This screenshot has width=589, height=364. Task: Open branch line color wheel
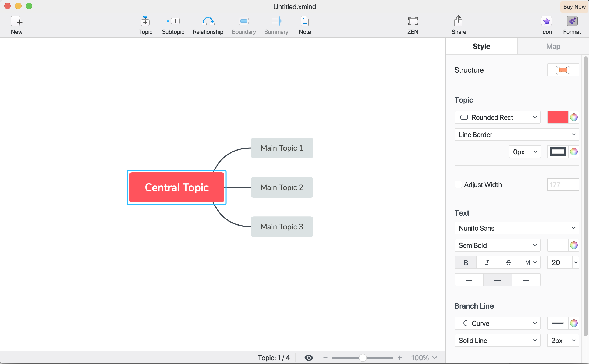[x=574, y=323]
